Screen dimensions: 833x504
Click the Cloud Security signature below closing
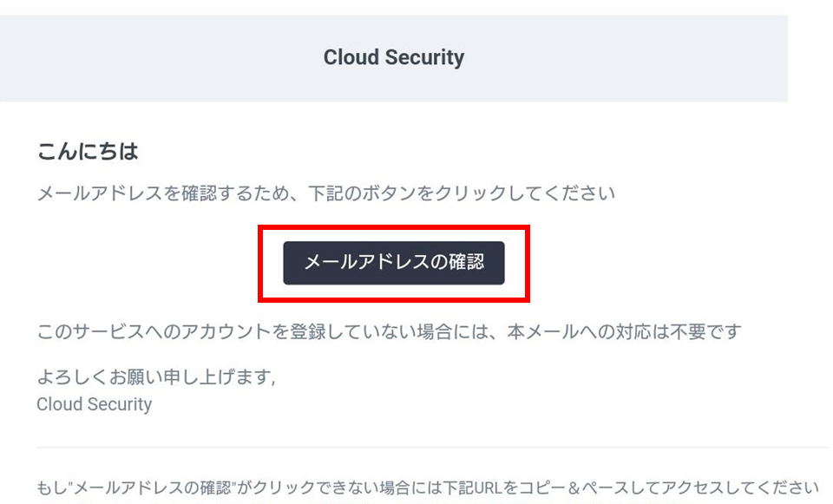[x=95, y=404]
